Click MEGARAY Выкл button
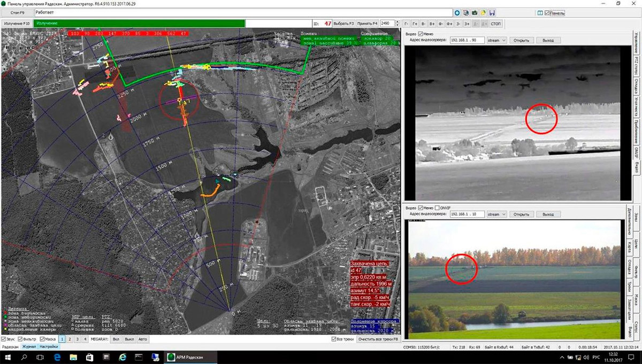The width and height of the screenshot is (642, 364). pos(130,339)
